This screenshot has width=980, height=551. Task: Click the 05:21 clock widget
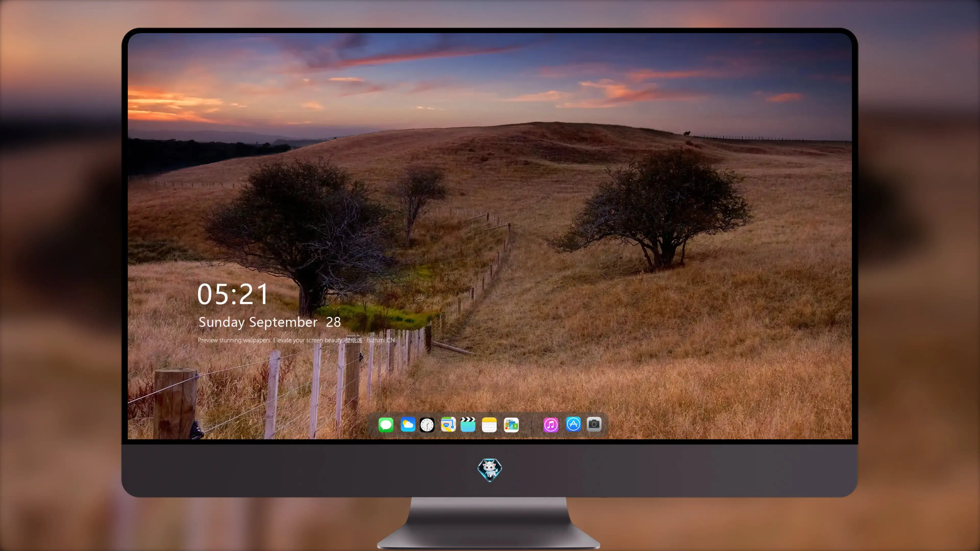click(x=232, y=294)
